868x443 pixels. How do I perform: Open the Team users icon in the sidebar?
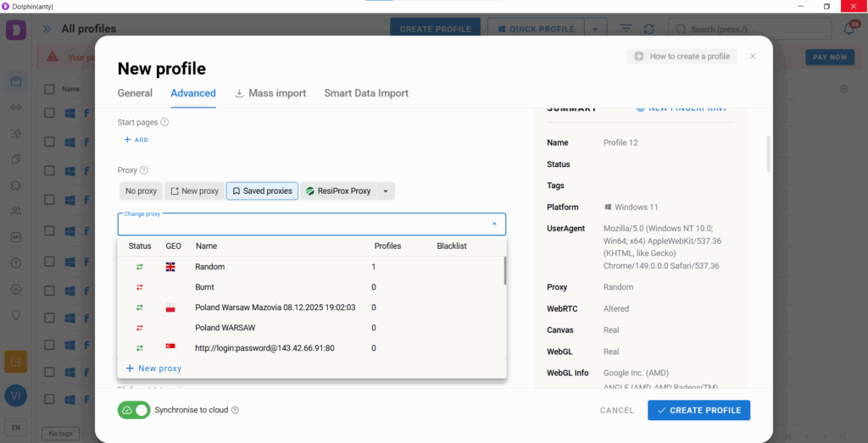tap(16, 211)
